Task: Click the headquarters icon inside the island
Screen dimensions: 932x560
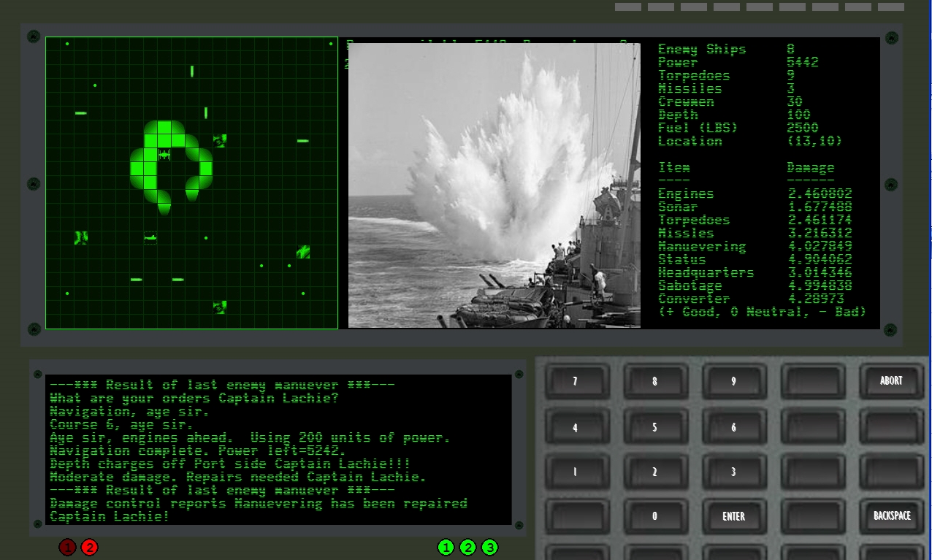Action: 164,154
